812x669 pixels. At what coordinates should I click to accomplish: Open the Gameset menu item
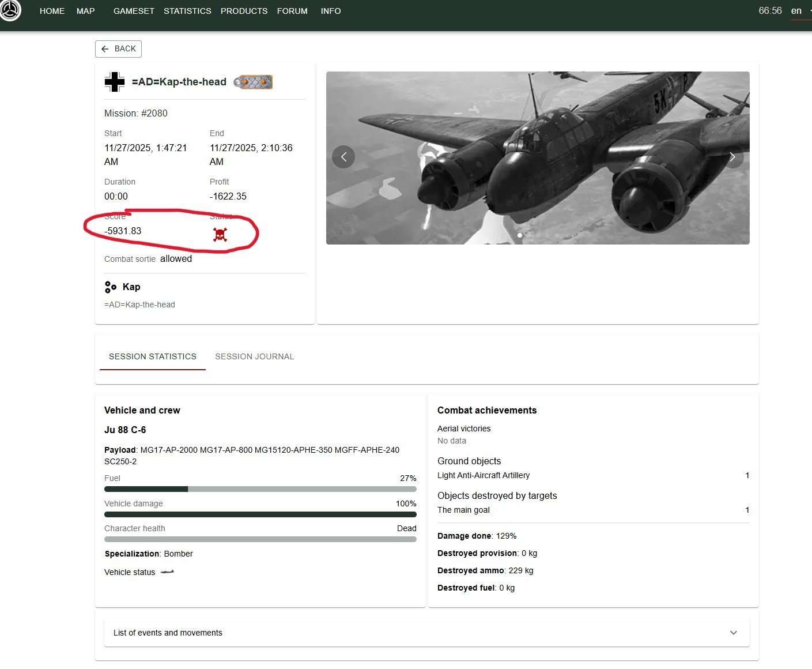click(134, 11)
